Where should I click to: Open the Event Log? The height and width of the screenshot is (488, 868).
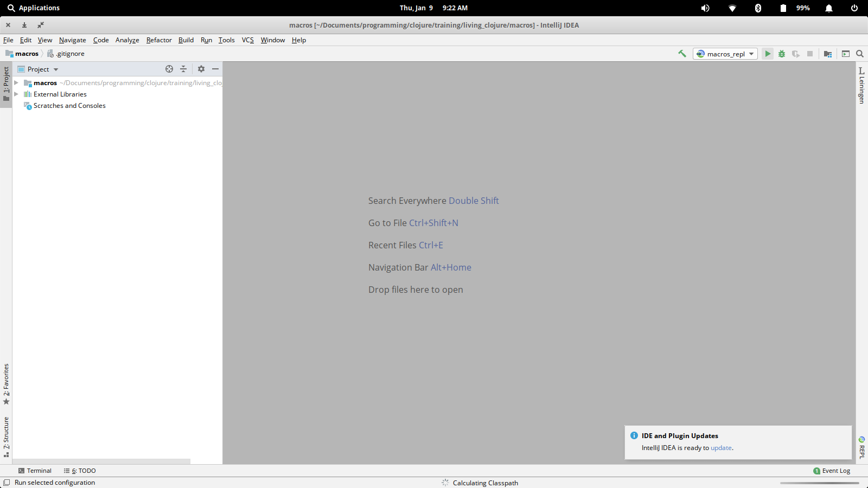(x=832, y=471)
